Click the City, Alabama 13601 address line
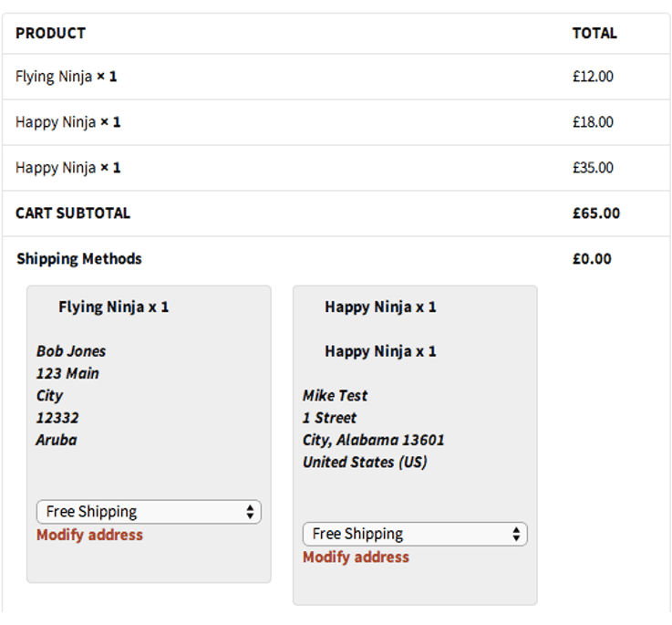The width and height of the screenshot is (672, 625). [374, 440]
